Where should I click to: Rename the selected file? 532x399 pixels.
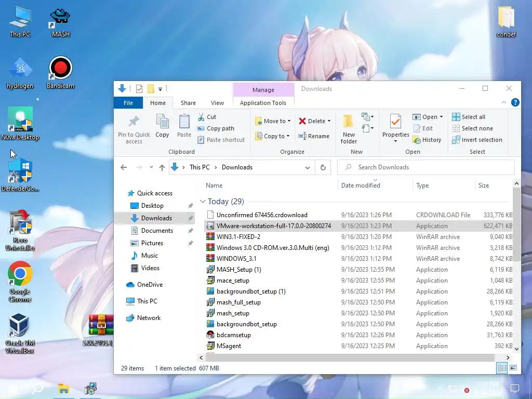[313, 136]
